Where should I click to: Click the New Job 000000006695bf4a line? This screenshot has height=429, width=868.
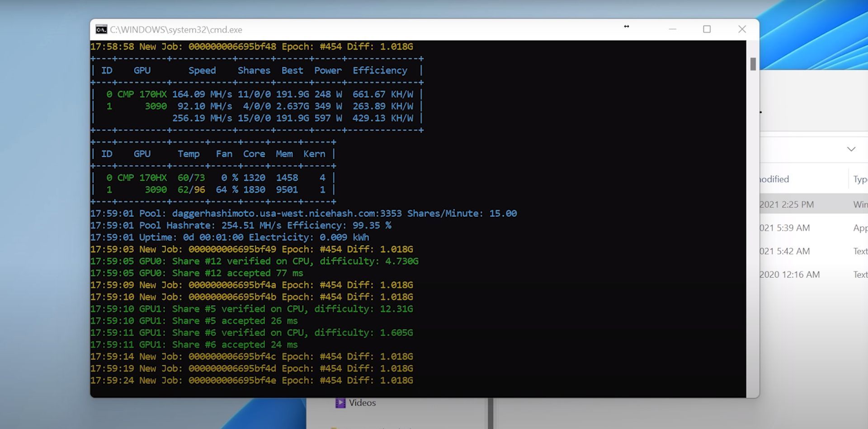click(x=251, y=285)
